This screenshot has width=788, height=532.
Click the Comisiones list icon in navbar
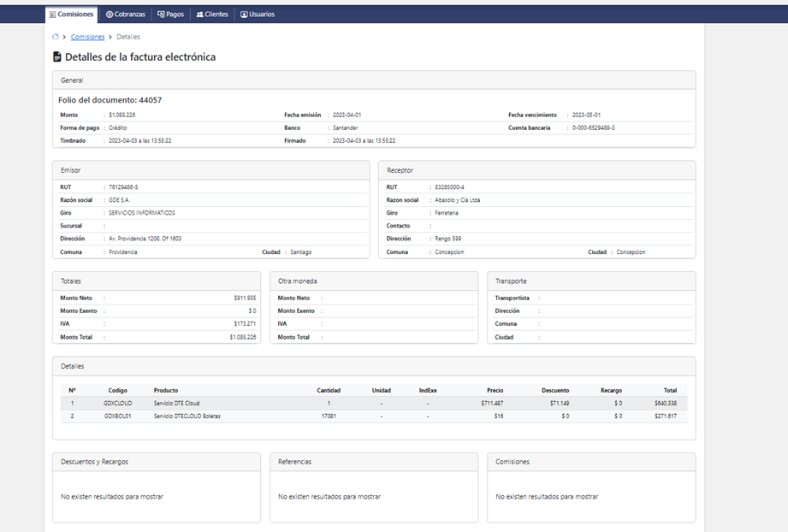(x=52, y=15)
